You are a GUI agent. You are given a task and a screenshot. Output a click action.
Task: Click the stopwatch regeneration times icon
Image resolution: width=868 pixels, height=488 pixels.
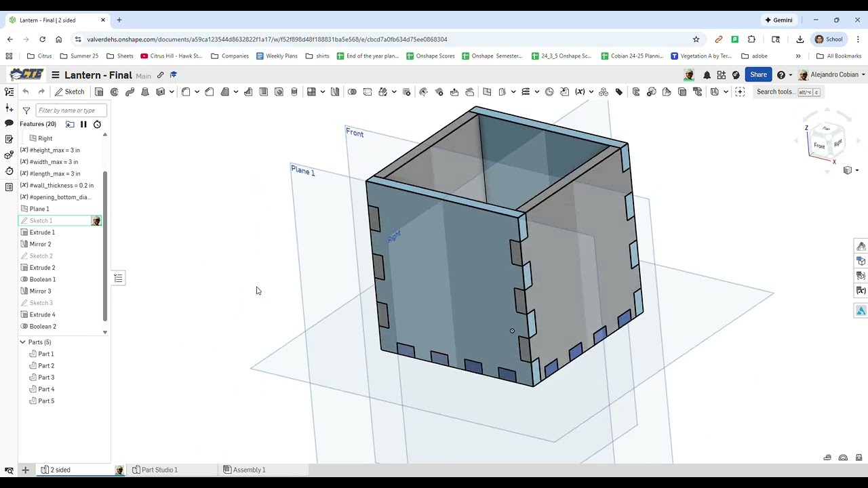tap(97, 124)
